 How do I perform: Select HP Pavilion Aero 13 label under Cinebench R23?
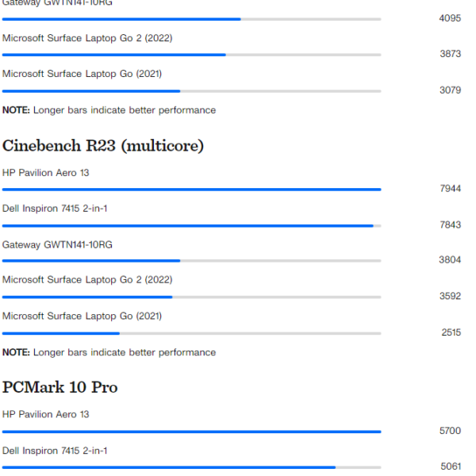(46, 172)
